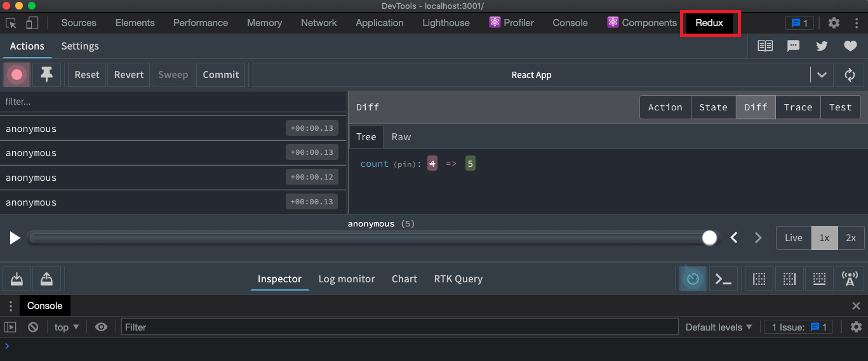Click the actions filter input

(173, 102)
